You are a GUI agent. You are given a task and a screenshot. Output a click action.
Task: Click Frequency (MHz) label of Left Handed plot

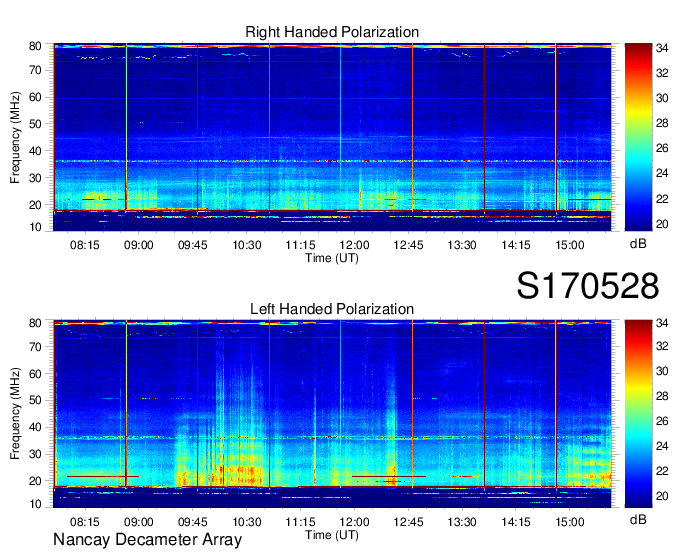coord(15,414)
